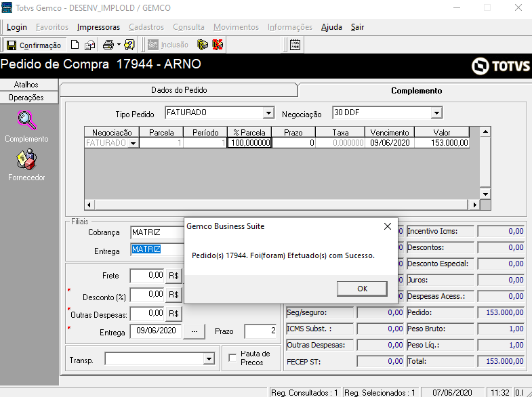
Task: Expand the Transp. dropdown
Action: point(209,358)
